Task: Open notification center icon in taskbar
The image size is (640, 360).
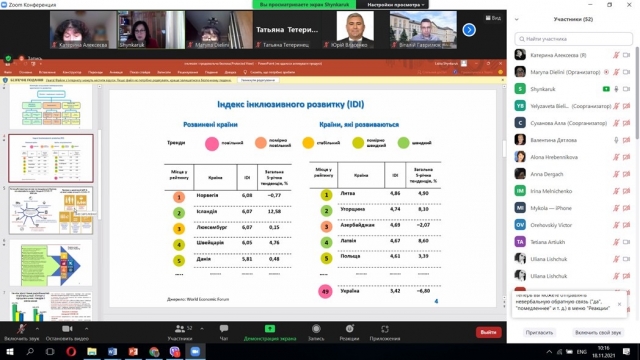Action: point(627,351)
